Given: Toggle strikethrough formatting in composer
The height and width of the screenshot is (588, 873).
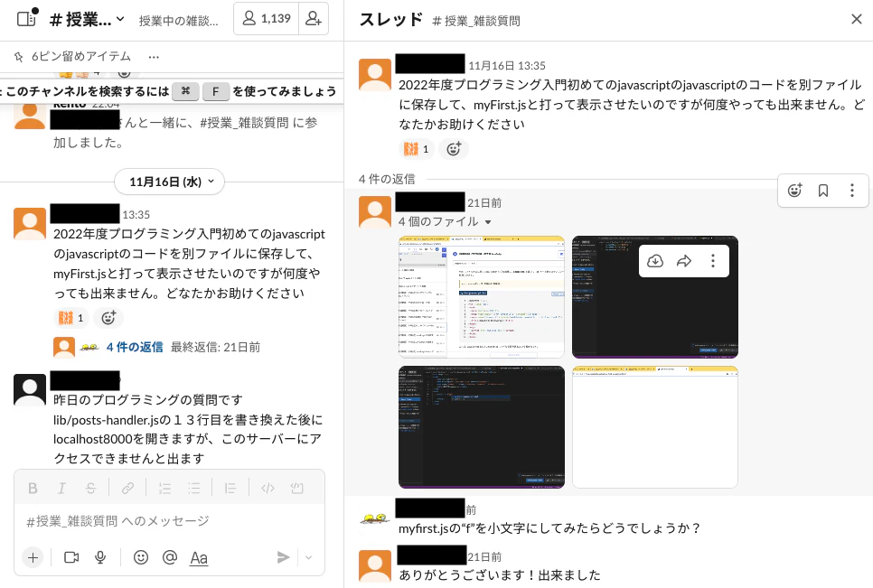Looking at the screenshot, I should (x=90, y=489).
